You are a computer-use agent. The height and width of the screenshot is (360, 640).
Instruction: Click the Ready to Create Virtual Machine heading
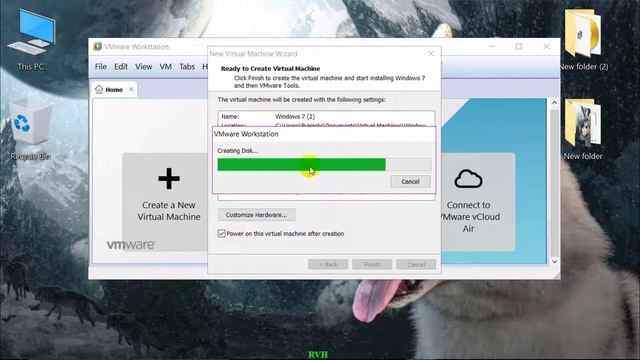[270, 69]
